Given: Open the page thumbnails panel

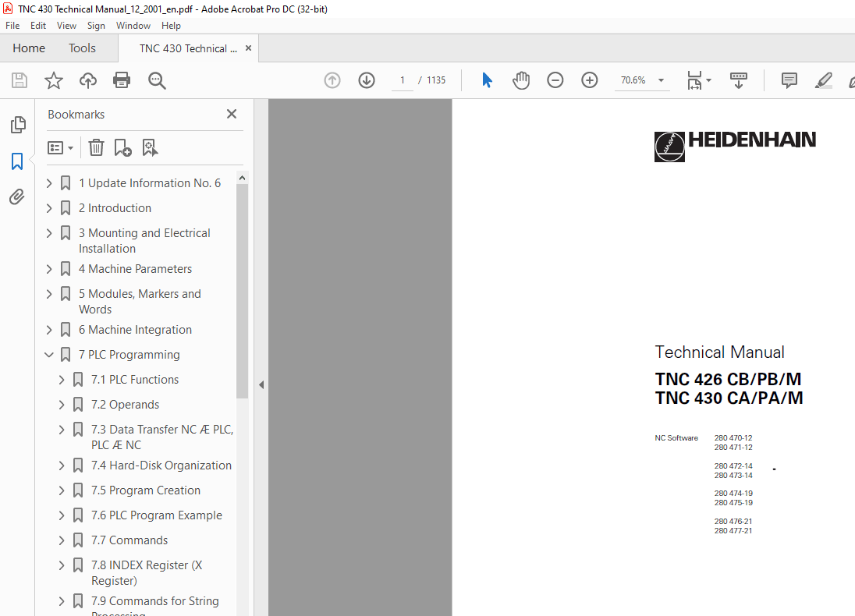Looking at the screenshot, I should [17, 125].
